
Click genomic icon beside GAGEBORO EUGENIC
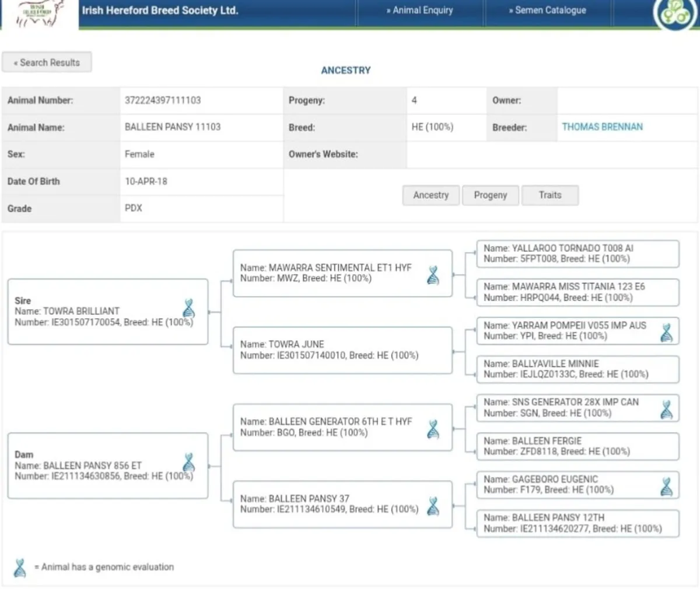[x=667, y=486]
